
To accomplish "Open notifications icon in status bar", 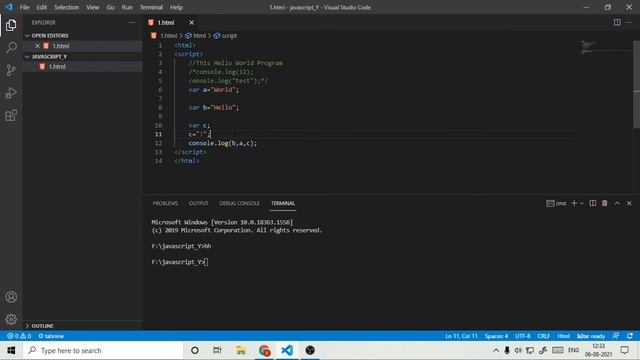I will point(630,336).
